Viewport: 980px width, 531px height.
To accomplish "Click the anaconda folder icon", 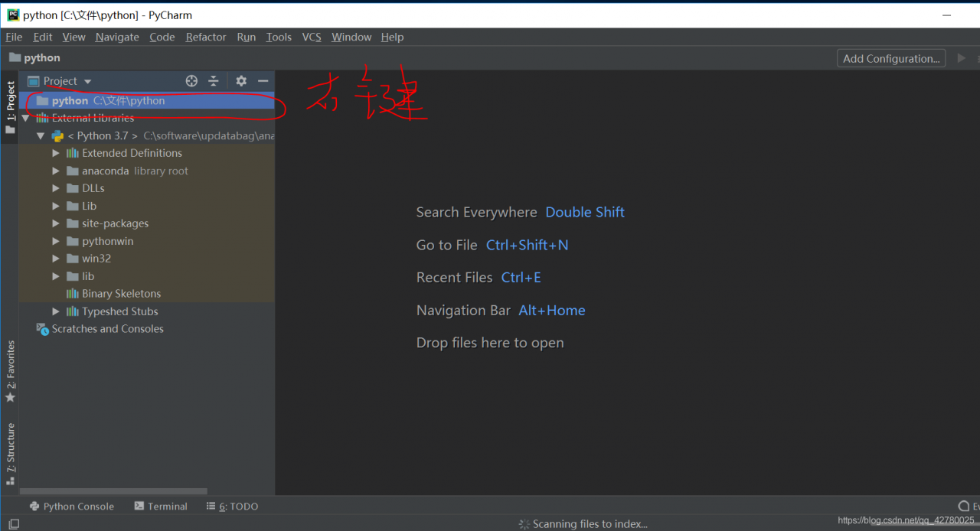I will point(73,171).
